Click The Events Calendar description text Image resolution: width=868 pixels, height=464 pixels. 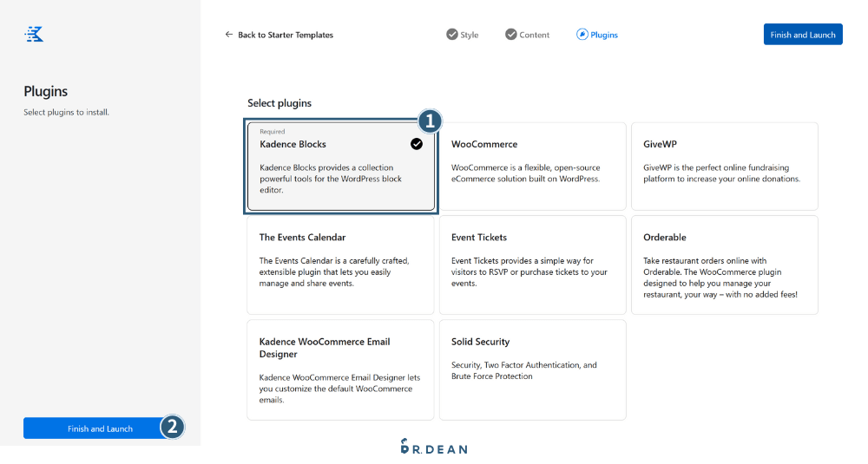tap(334, 272)
